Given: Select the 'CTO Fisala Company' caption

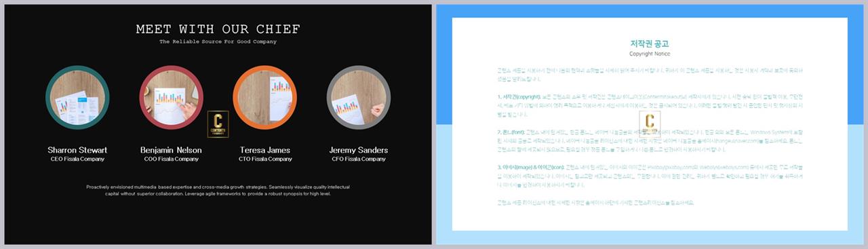Looking at the screenshot, I should tap(265, 159).
